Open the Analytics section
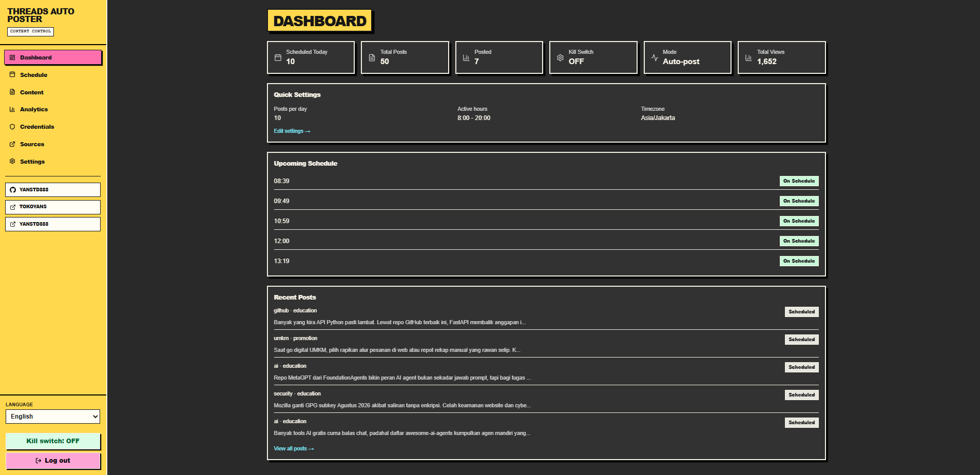This screenshot has width=980, height=475. [x=53, y=109]
